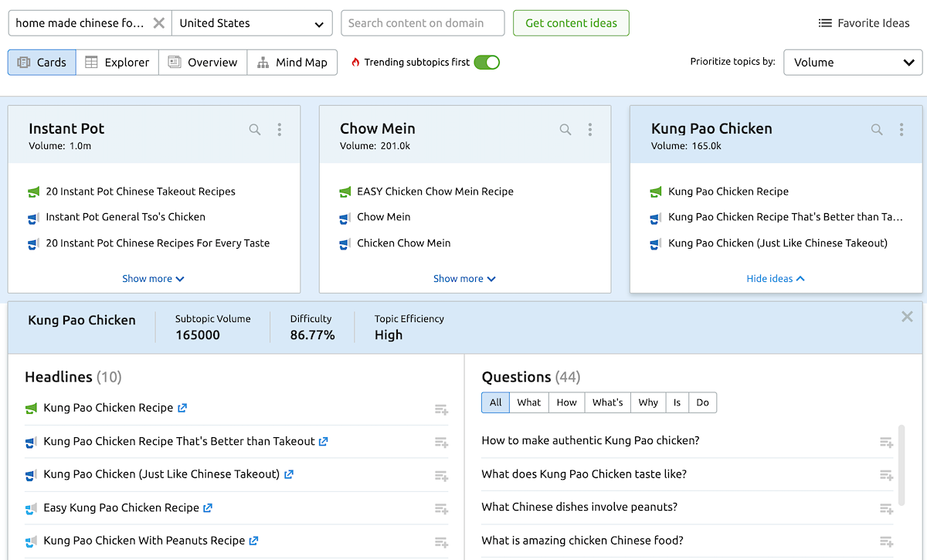This screenshot has width=927, height=560.
Task: Add Easy Kung Pao Chicken Recipe to favorites
Action: pyautogui.click(x=441, y=509)
